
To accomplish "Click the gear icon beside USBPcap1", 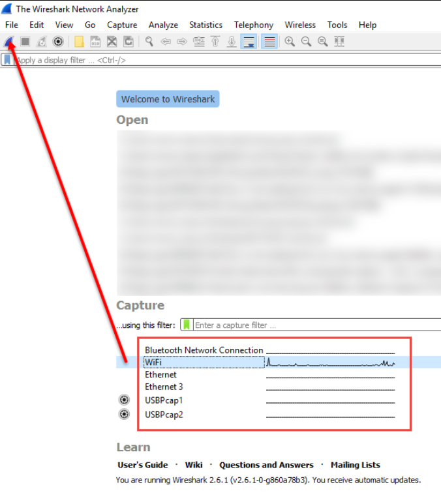I will coord(124,400).
